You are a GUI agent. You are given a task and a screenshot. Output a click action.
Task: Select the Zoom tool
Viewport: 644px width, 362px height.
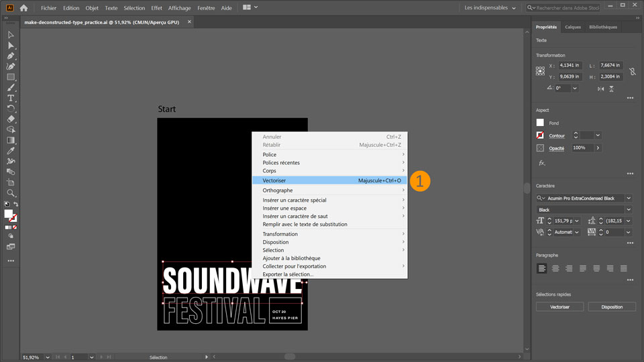point(11,193)
